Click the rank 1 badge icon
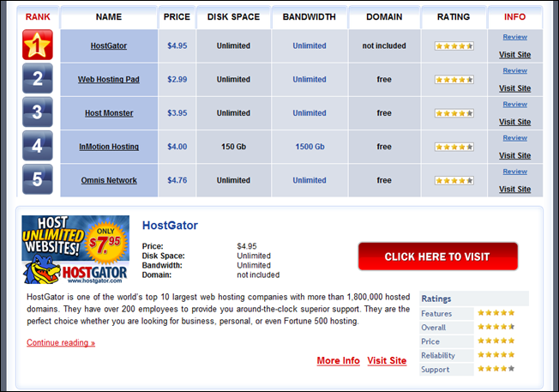This screenshot has width=559, height=392. tap(38, 45)
